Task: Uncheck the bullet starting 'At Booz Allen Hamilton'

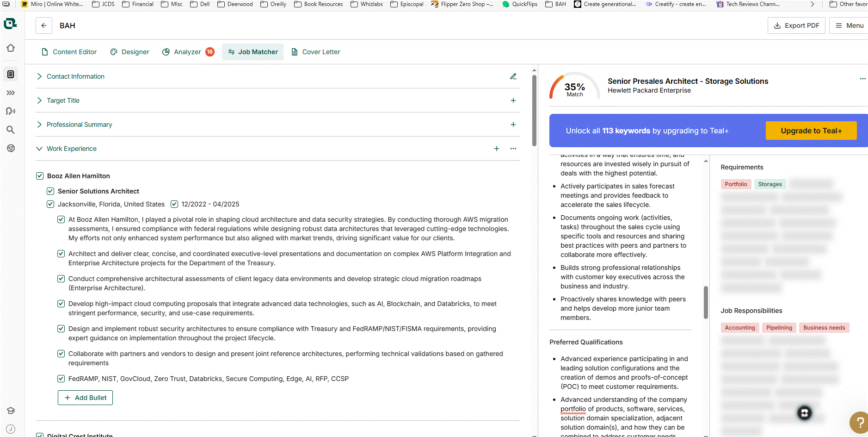Action: pyautogui.click(x=61, y=219)
